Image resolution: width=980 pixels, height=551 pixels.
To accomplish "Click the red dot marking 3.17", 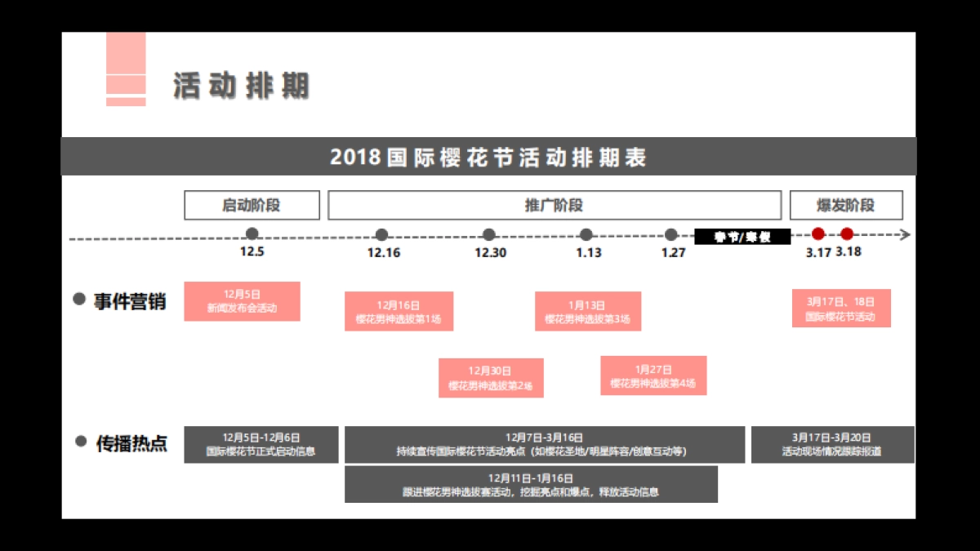I will 818,234.
